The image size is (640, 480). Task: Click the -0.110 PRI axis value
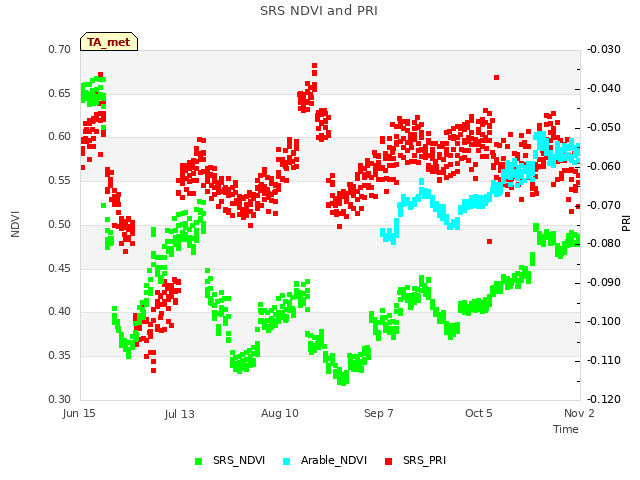(604, 361)
